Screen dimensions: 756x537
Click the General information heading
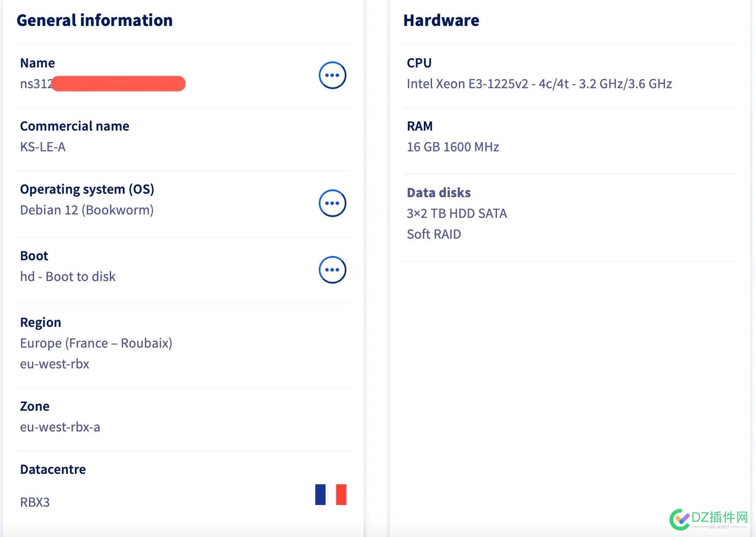[95, 20]
